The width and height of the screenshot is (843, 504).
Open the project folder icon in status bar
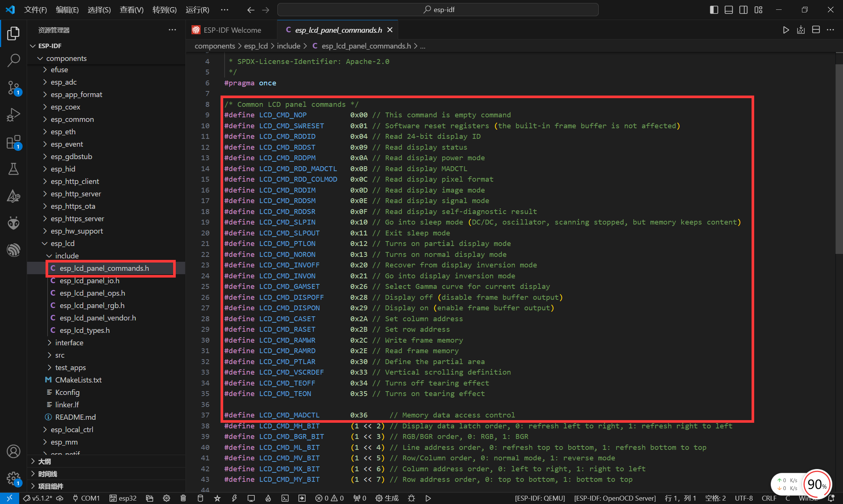click(x=149, y=498)
